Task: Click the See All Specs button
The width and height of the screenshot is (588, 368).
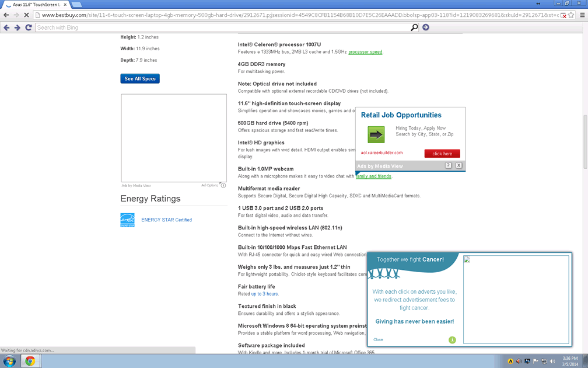Action: point(140,79)
